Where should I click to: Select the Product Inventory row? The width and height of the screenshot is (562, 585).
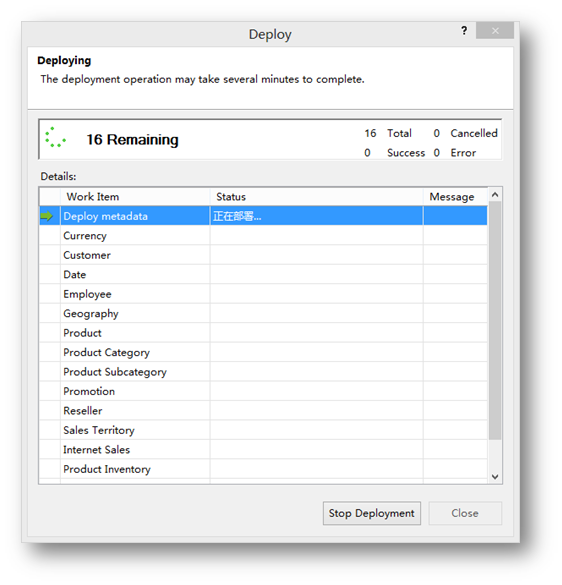(x=263, y=469)
